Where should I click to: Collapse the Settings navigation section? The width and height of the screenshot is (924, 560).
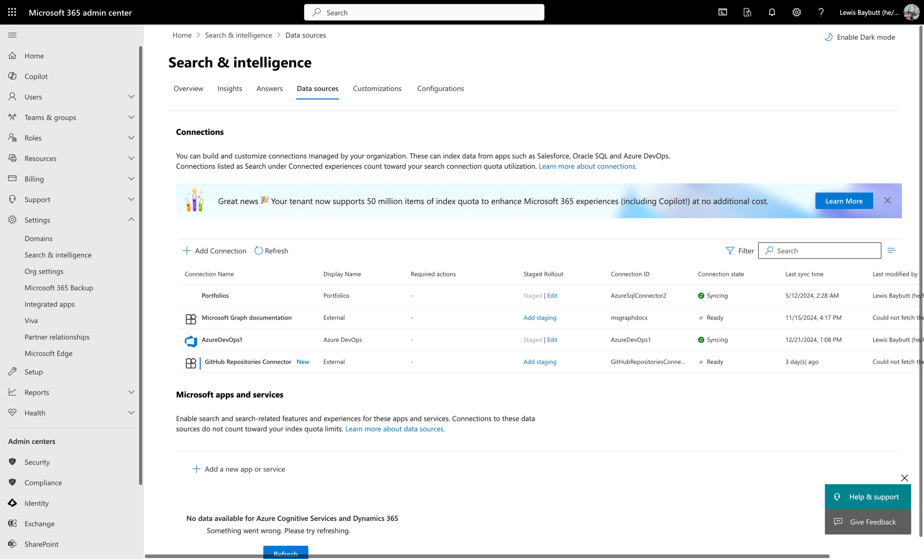click(x=131, y=220)
